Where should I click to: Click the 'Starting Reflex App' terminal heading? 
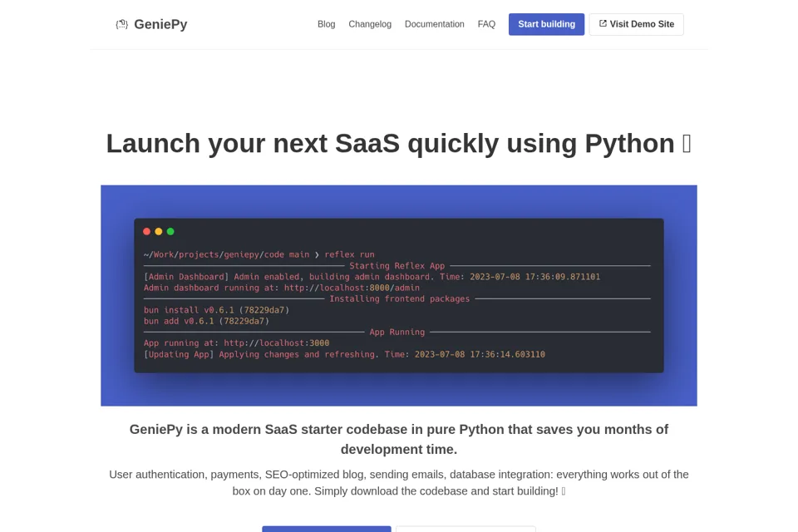point(397,266)
